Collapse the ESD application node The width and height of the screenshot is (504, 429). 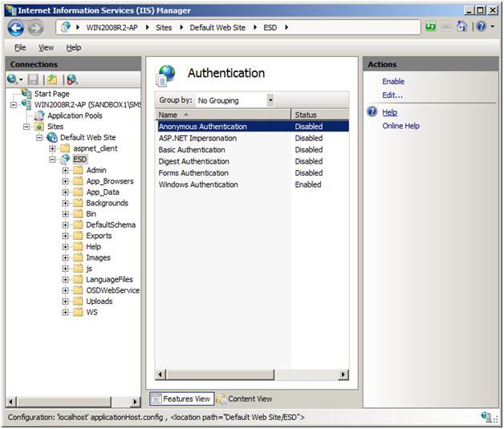coord(52,160)
